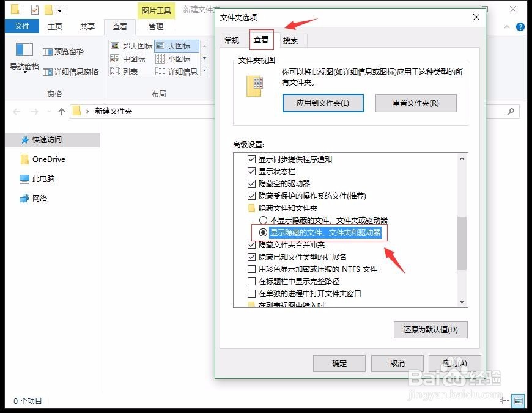The image size is (532, 413).
Task: Click the Explorer back arrow
Action: tap(17, 112)
